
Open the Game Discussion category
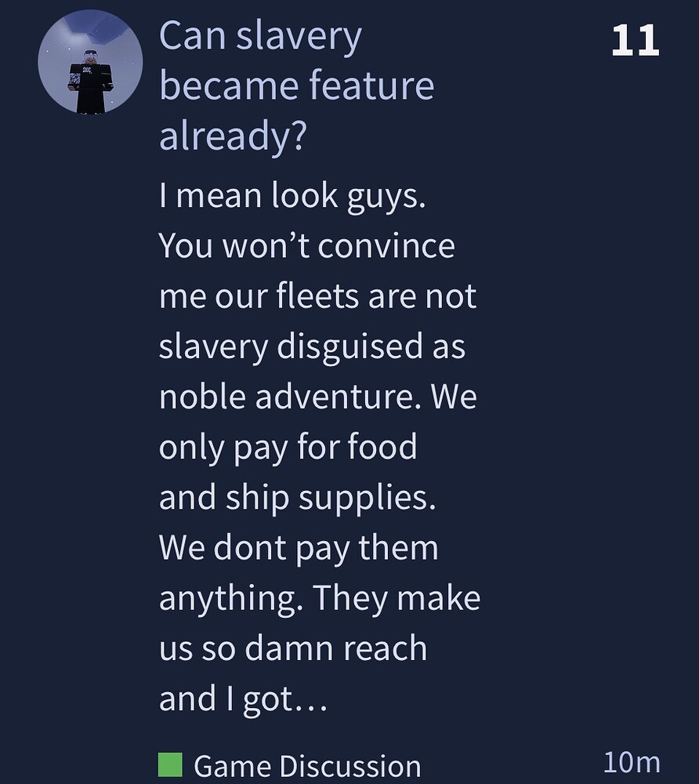pos(306,765)
